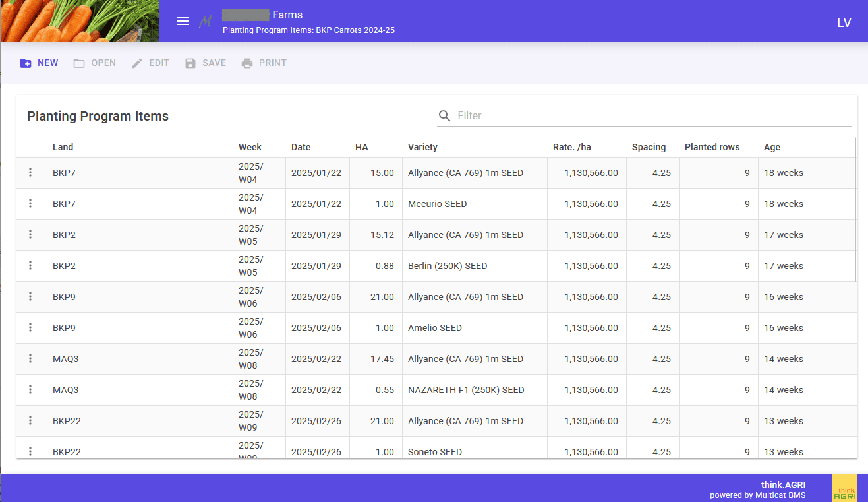Click the table's vertical scrollbar
This screenshot has width=868, height=502.
pos(855,211)
